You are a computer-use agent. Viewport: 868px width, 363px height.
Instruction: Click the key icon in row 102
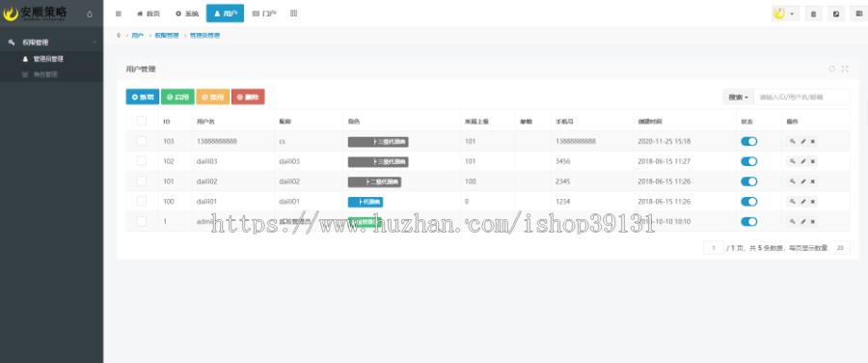click(792, 161)
